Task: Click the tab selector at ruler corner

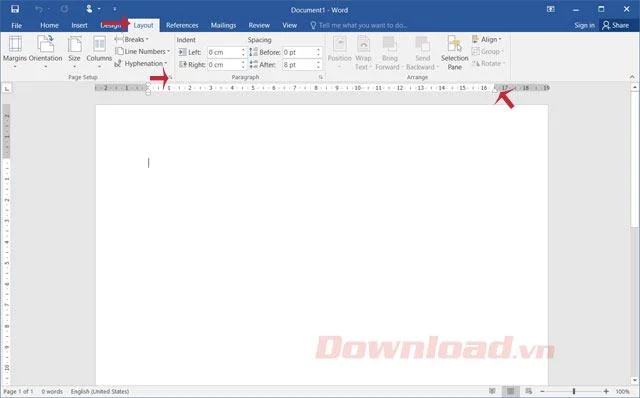Action: 7,88
